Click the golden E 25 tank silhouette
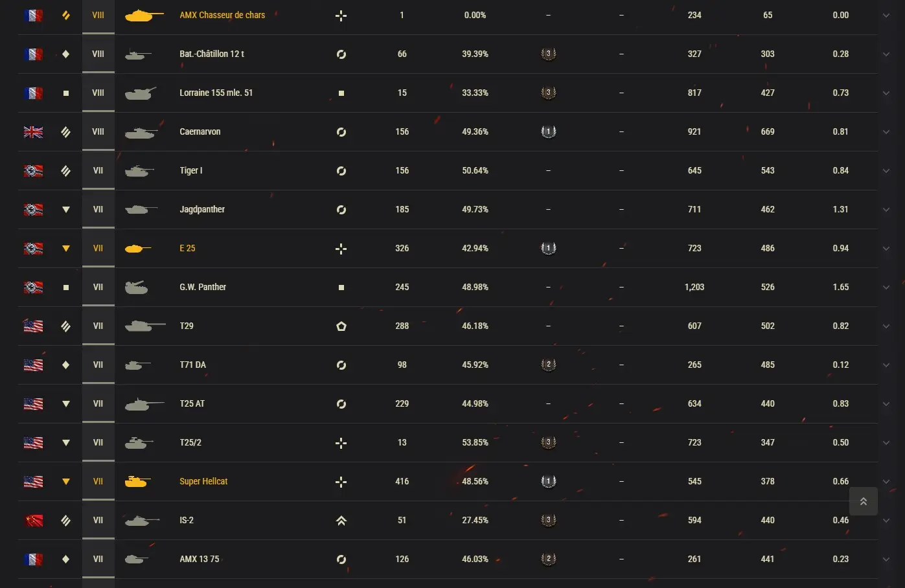Viewport: 905px width, 588px height. point(137,248)
